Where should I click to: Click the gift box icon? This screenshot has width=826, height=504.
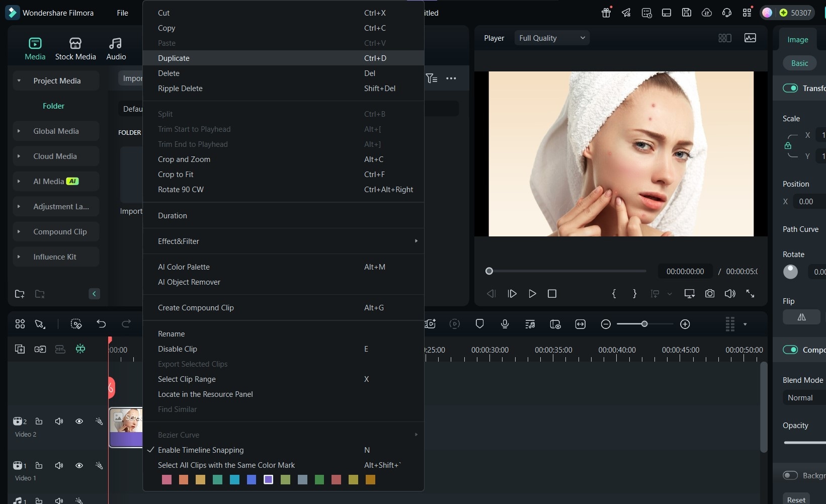point(606,13)
